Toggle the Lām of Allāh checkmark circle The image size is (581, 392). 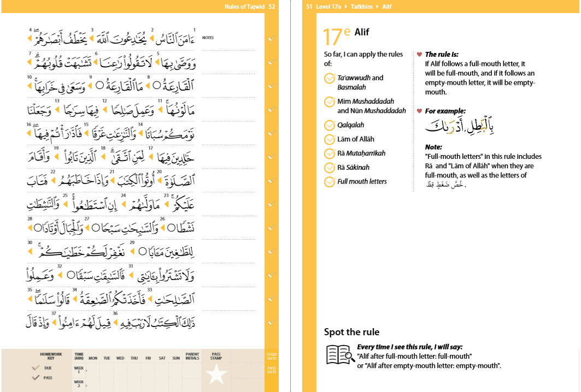(329, 139)
